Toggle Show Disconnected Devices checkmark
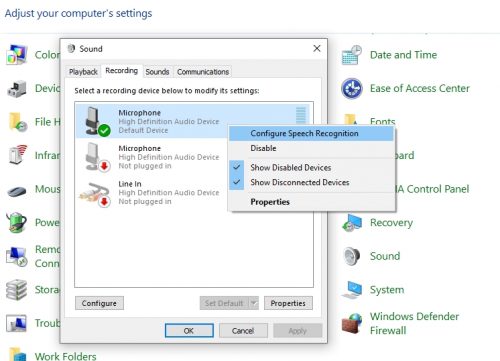 (x=237, y=182)
